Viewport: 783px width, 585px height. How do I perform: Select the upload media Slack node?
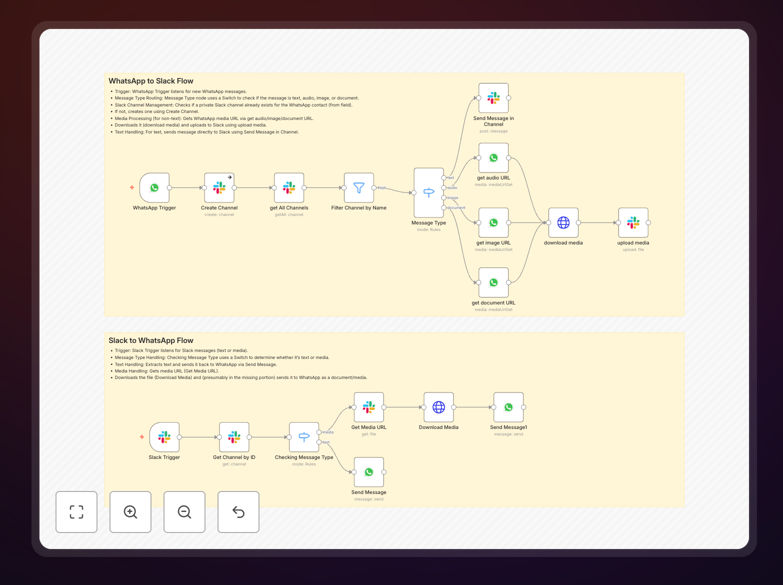point(633,223)
